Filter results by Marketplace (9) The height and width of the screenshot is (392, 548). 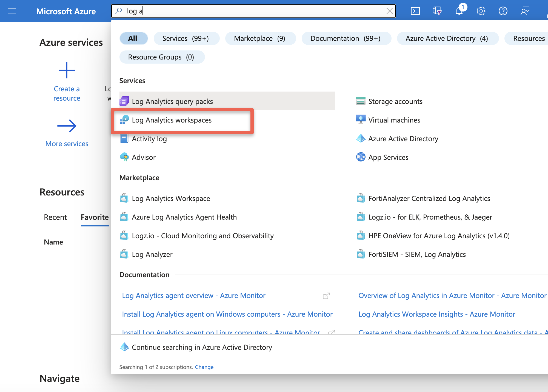(260, 38)
